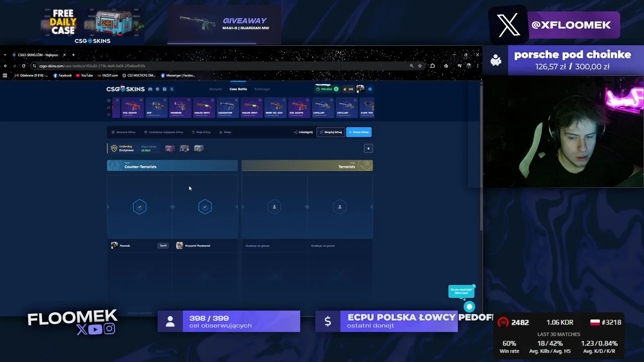Click green add-funds button next to balance
The image size is (644, 362).
pyautogui.click(x=336, y=89)
